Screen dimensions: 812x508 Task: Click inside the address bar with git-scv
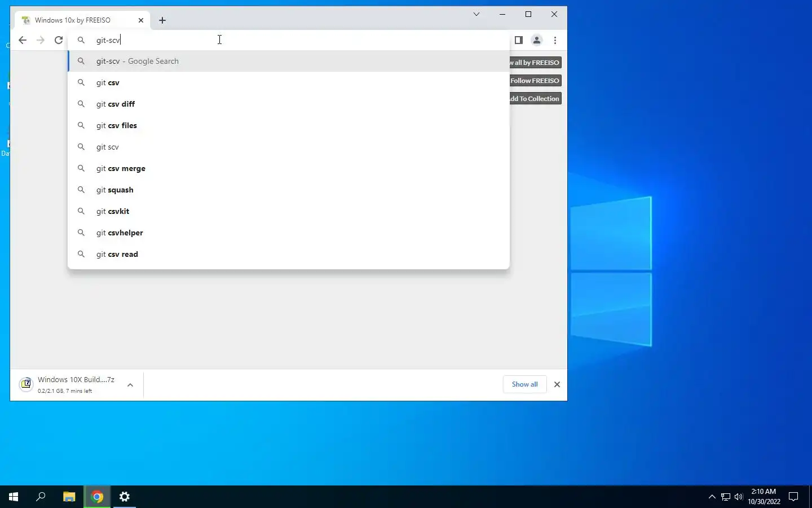click(x=289, y=40)
